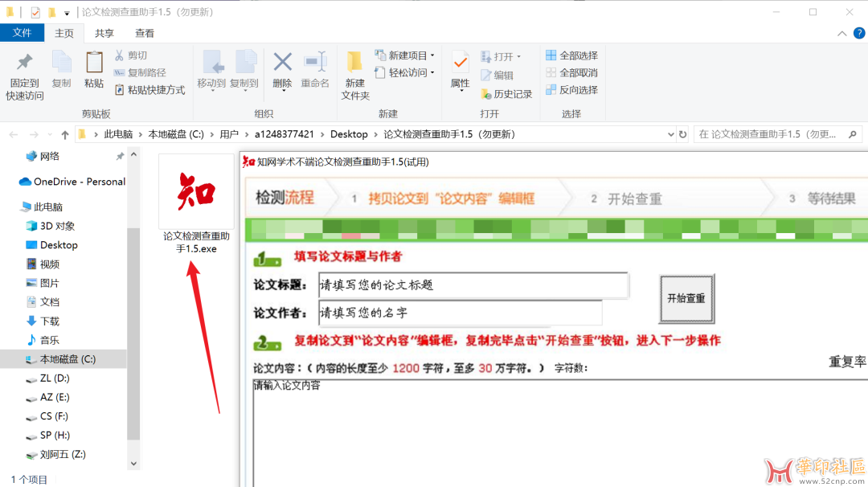Click the 开始查重 button
The image size is (868, 487).
coord(686,298)
